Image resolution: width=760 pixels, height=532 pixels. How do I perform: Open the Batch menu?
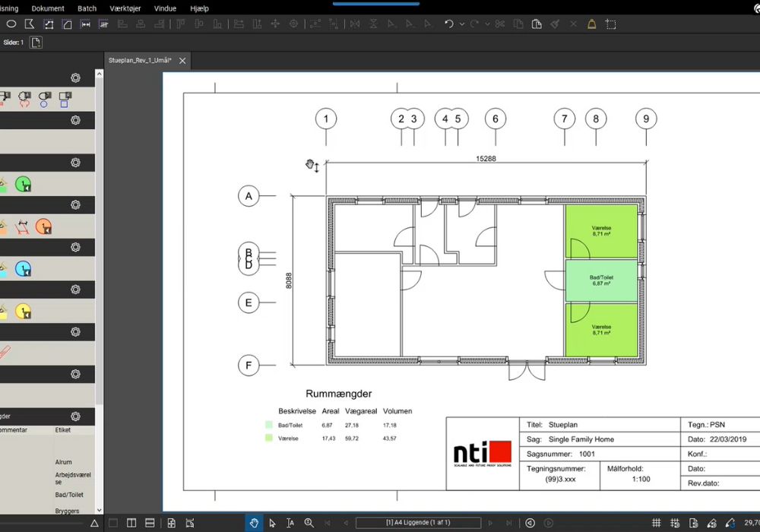(x=87, y=8)
